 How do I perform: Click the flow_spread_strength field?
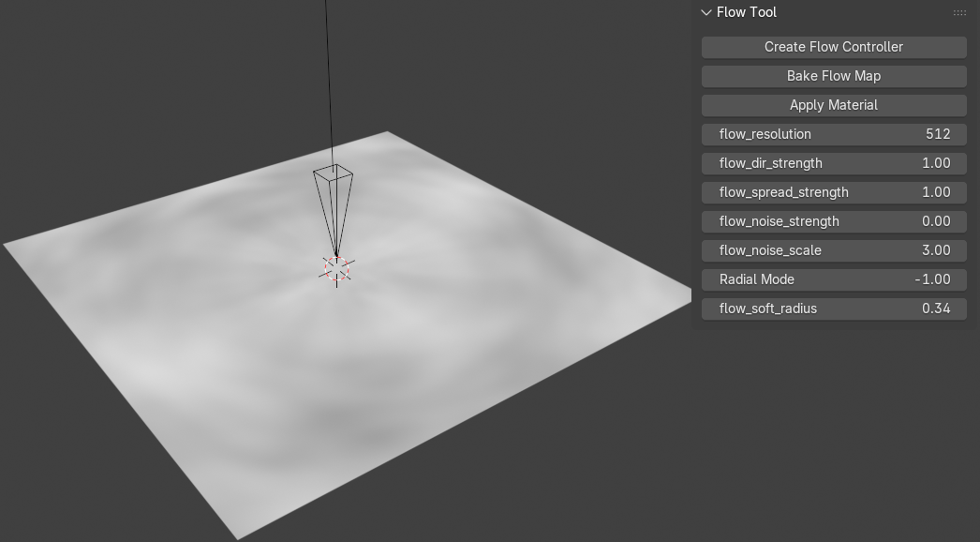coord(833,192)
